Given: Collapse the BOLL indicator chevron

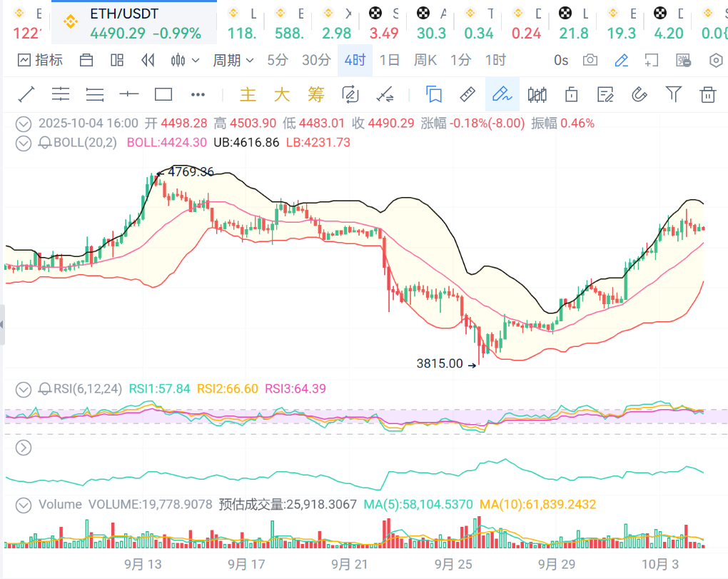Looking at the screenshot, I should click(24, 143).
